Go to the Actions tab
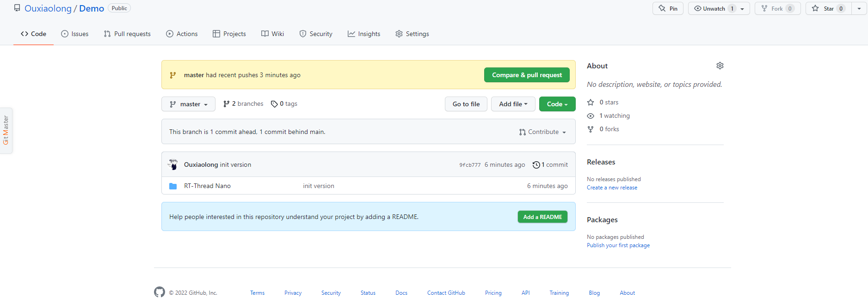Viewport: 868px width, 304px height. click(182, 34)
